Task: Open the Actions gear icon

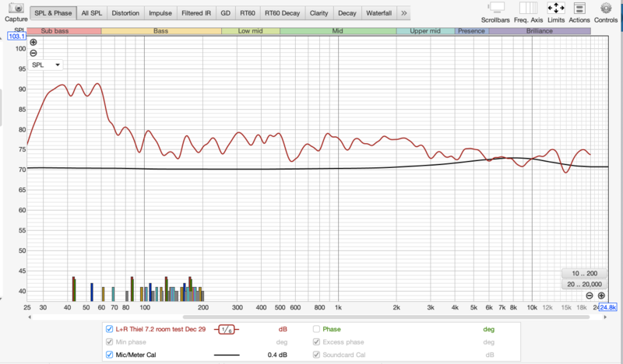Action: (x=579, y=8)
